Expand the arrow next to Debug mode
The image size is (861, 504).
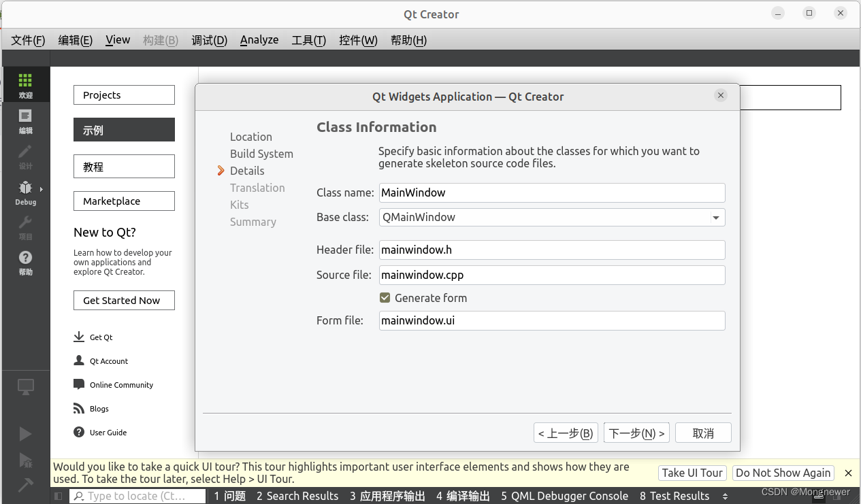point(39,188)
